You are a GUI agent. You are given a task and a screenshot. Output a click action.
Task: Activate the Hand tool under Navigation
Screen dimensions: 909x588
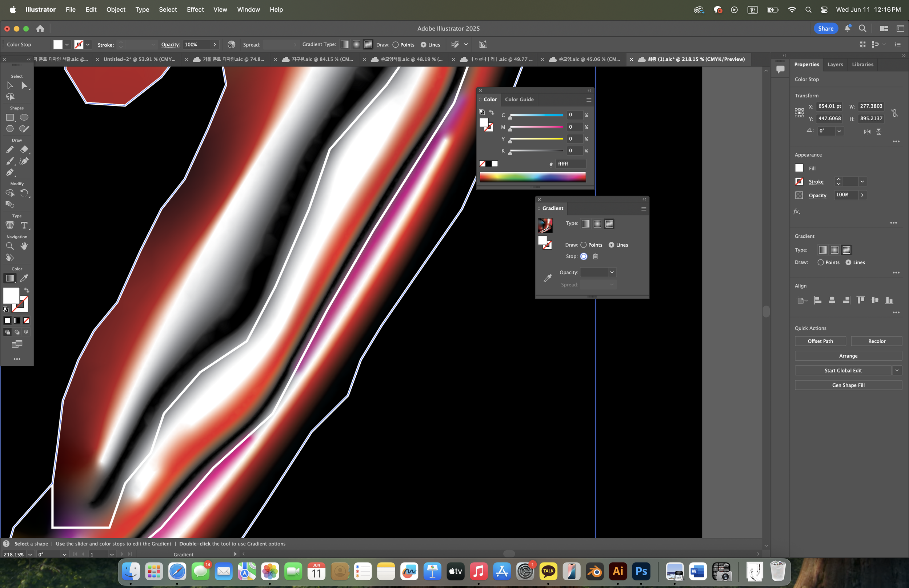tap(24, 246)
